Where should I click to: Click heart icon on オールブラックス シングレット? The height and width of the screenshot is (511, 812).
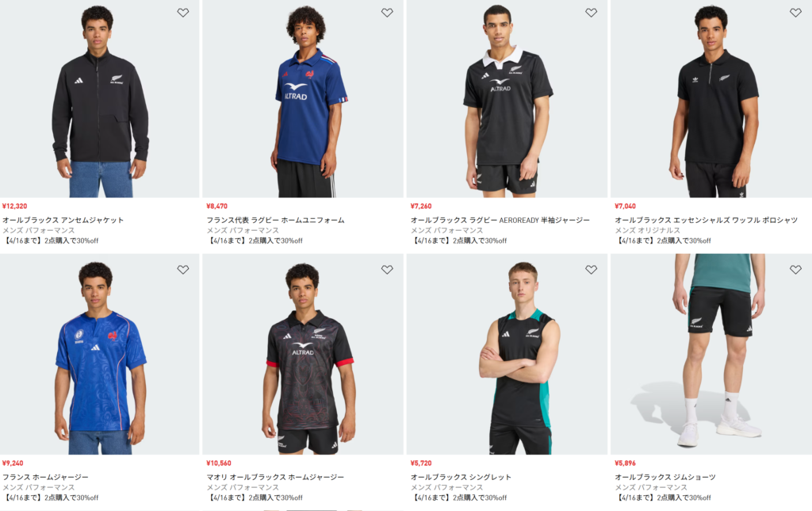[591, 270]
